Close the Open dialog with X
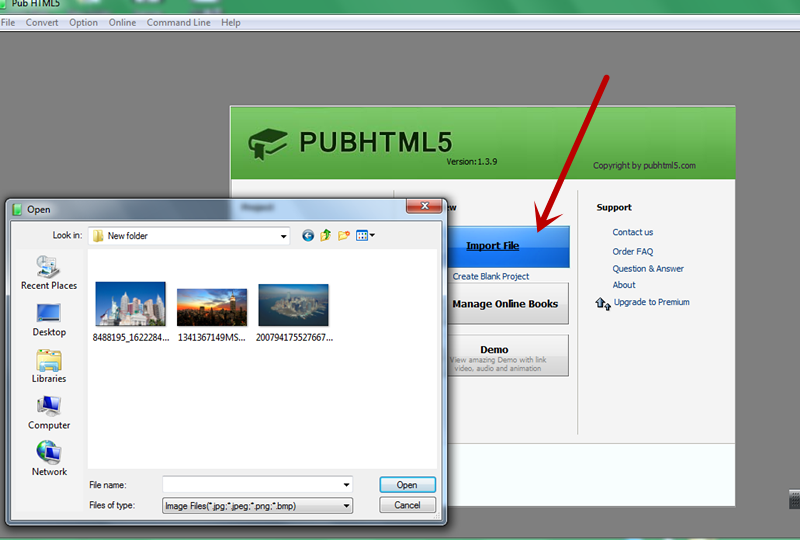Image resolution: width=800 pixels, height=540 pixels. 424,206
